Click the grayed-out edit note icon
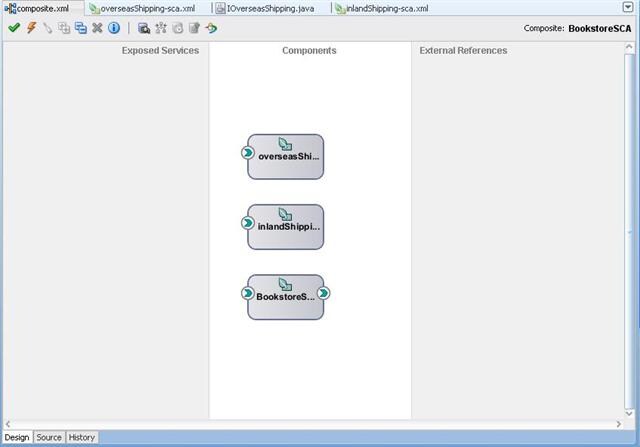640x447 pixels. point(194,28)
